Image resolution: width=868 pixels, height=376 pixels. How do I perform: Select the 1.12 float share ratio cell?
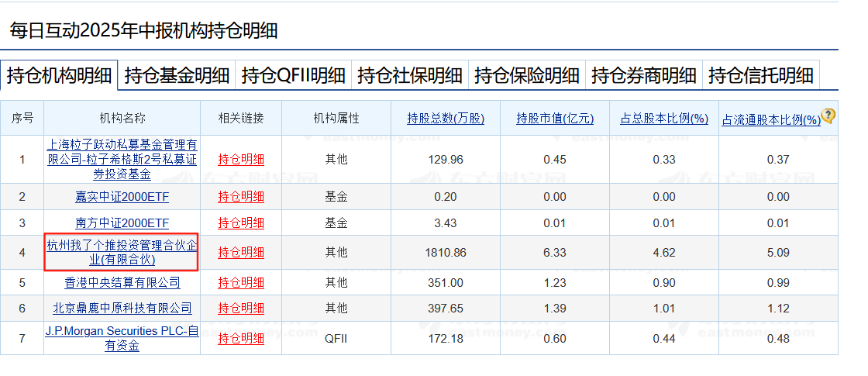tap(778, 309)
